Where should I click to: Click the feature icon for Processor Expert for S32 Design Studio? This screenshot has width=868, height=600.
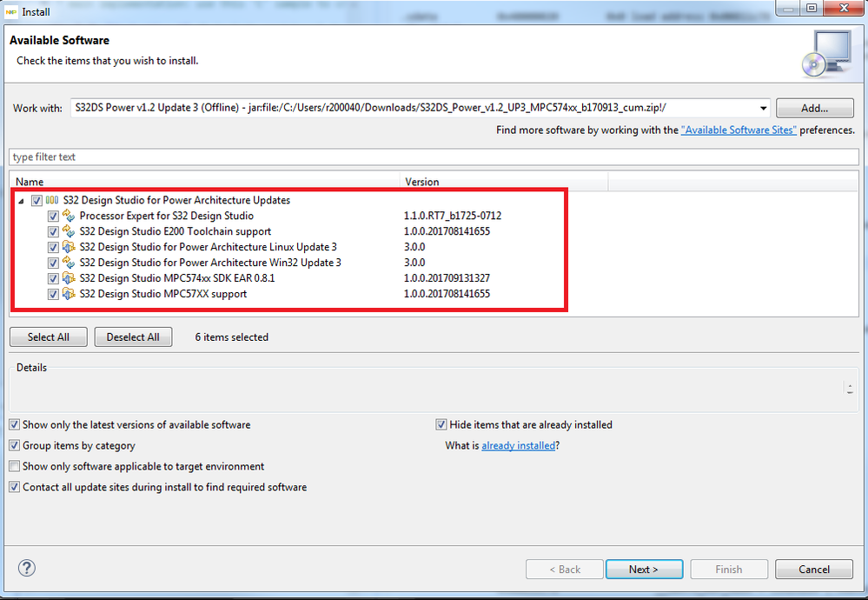(x=69, y=216)
